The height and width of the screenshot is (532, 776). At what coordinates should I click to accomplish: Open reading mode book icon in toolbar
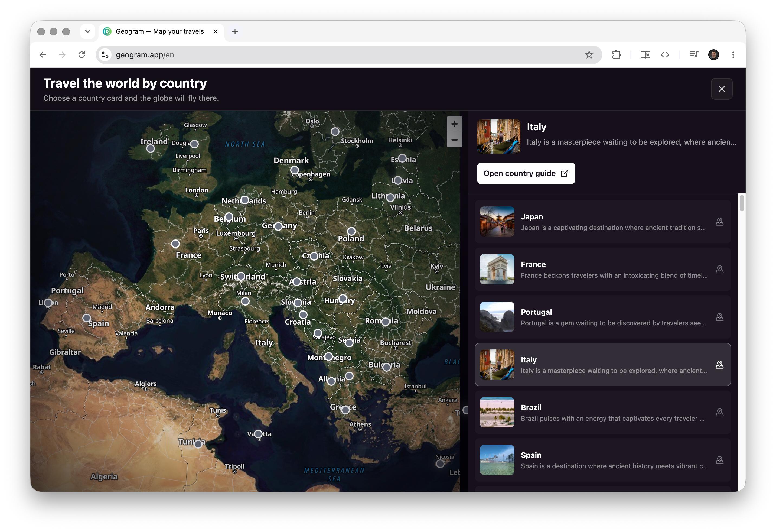tap(645, 55)
